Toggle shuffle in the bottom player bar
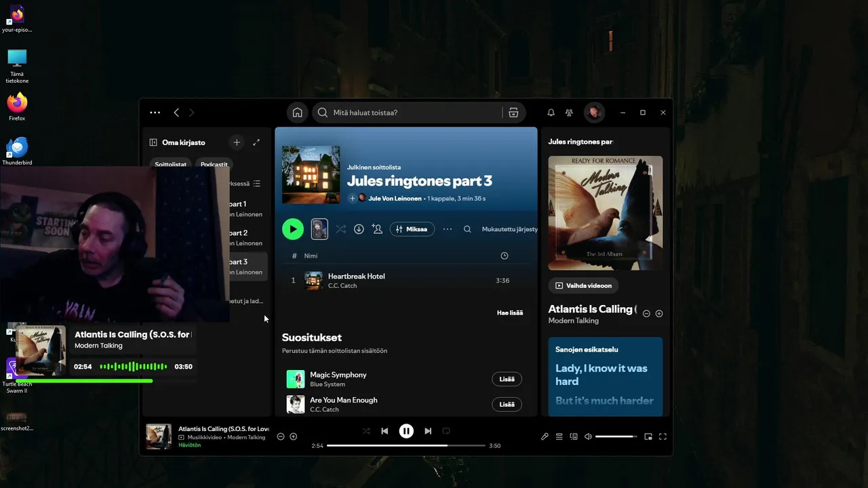 366,431
